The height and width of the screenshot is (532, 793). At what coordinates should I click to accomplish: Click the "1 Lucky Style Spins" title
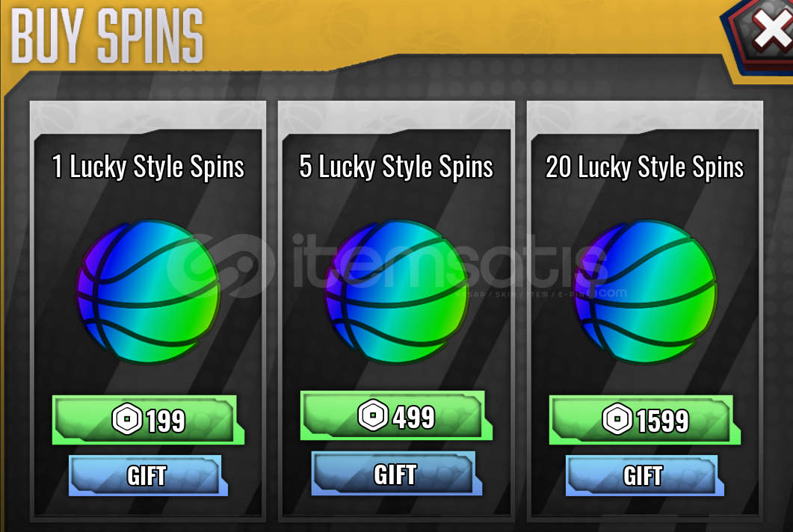point(148,167)
